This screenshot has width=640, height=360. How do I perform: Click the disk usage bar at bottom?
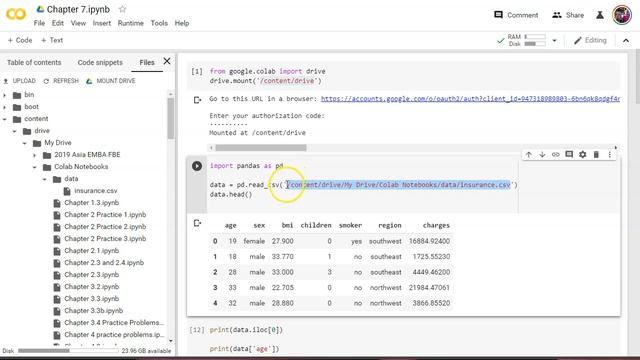click(68, 351)
